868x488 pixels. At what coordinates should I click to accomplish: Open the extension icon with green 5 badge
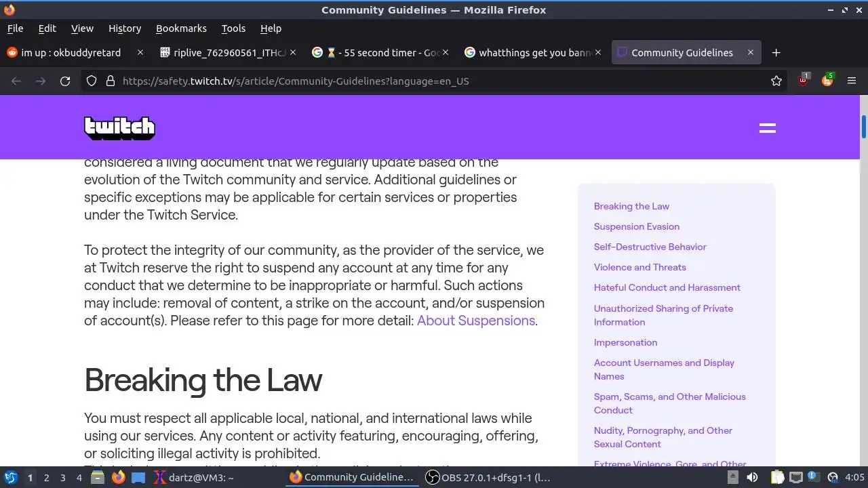827,80
